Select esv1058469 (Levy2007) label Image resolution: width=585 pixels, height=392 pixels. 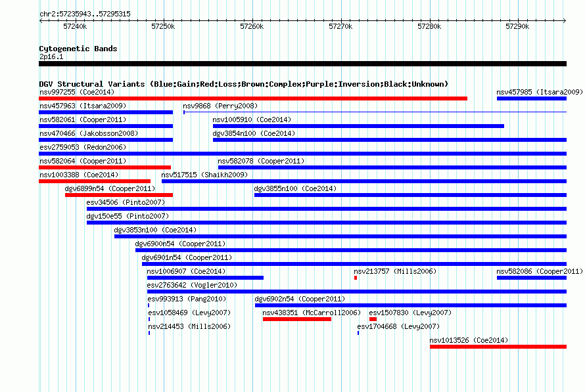[189, 313]
